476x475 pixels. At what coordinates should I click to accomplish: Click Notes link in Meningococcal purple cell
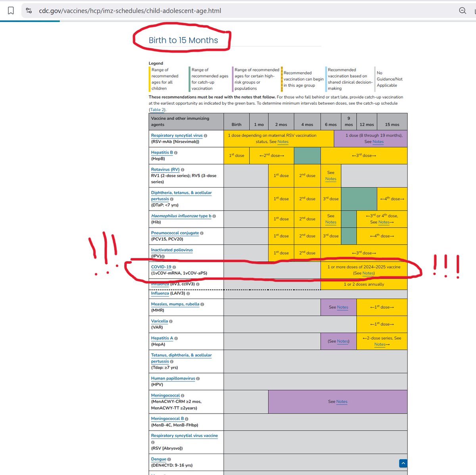click(342, 402)
